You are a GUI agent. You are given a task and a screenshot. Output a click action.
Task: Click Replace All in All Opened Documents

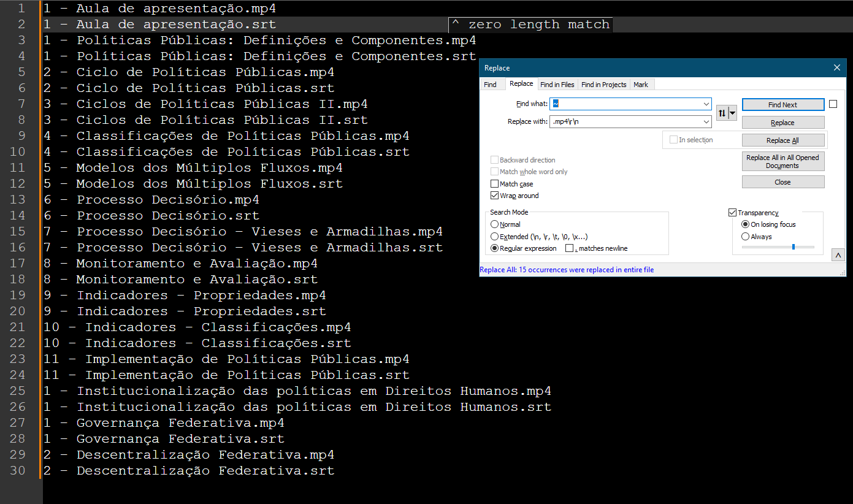782,162
